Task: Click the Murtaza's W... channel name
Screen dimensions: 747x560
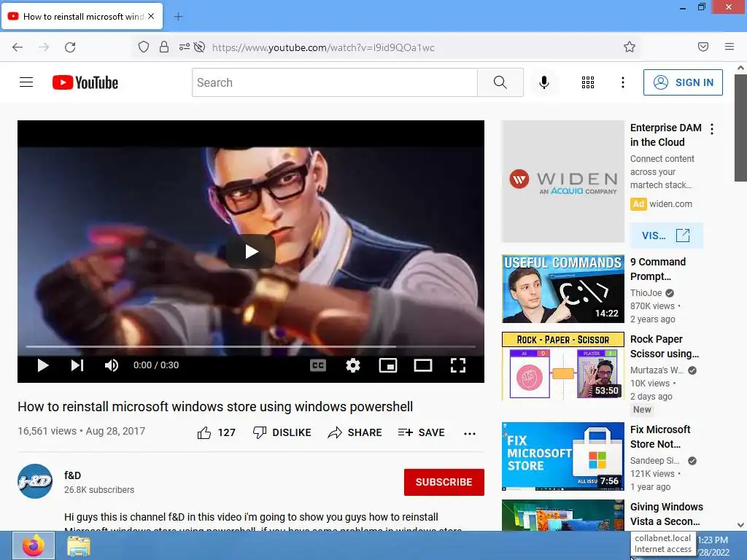Action: [657, 370]
